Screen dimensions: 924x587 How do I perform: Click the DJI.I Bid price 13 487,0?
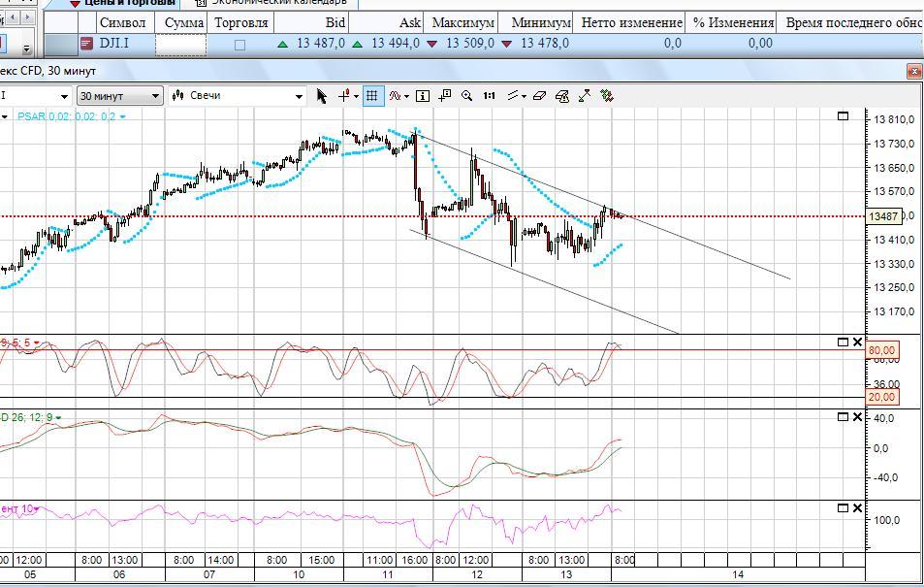tap(321, 44)
